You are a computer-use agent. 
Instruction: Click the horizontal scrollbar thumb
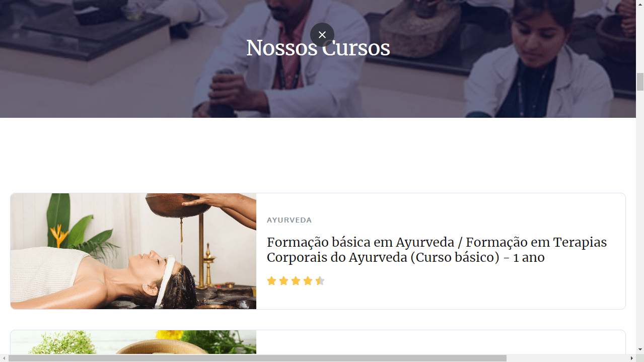(257, 358)
